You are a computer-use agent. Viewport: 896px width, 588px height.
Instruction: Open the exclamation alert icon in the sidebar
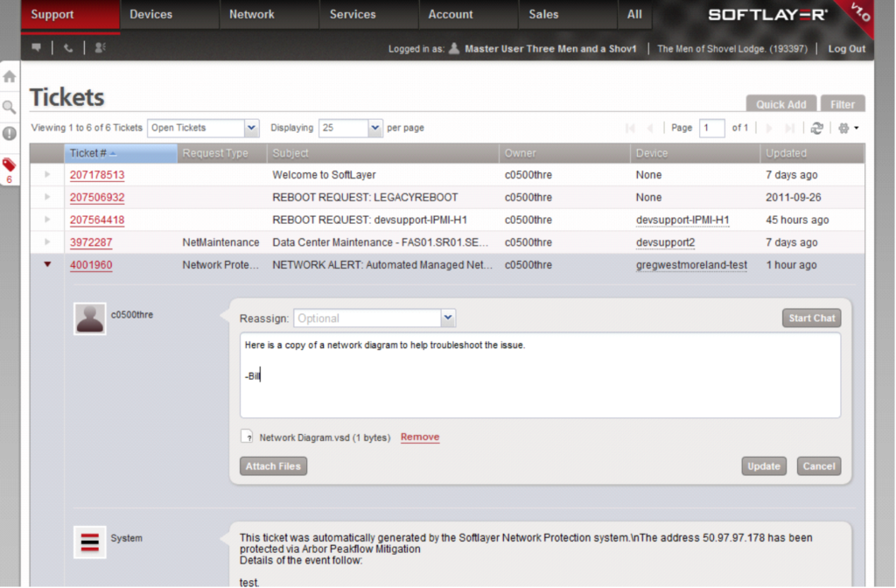[9, 134]
